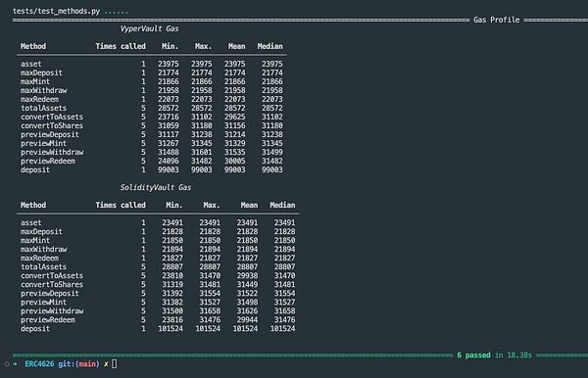Select the 'VyperVault Gas' table title

click(149, 28)
